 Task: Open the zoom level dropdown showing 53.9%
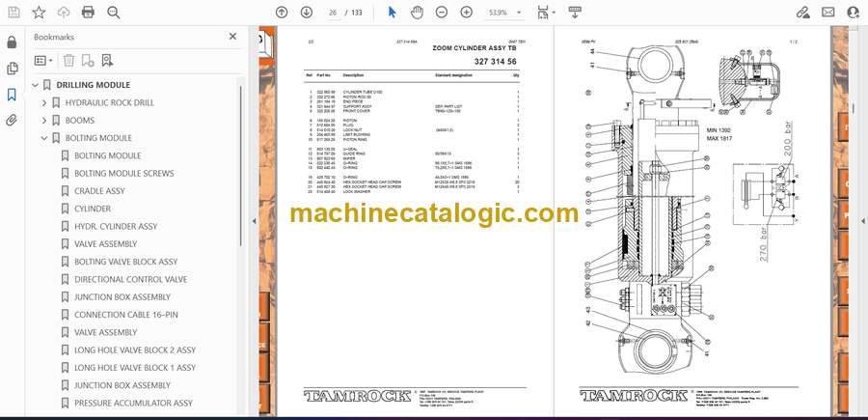pos(504,13)
